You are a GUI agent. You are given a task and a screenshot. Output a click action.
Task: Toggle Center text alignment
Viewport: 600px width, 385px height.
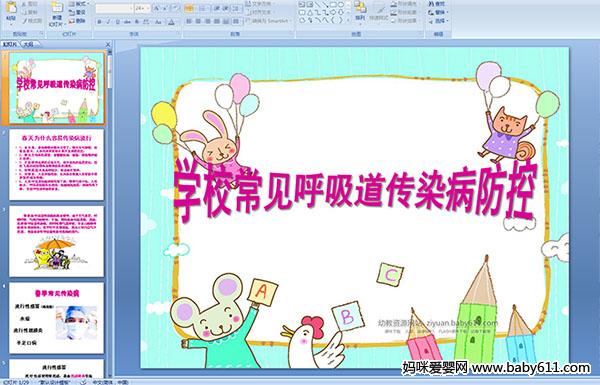coord(198,21)
